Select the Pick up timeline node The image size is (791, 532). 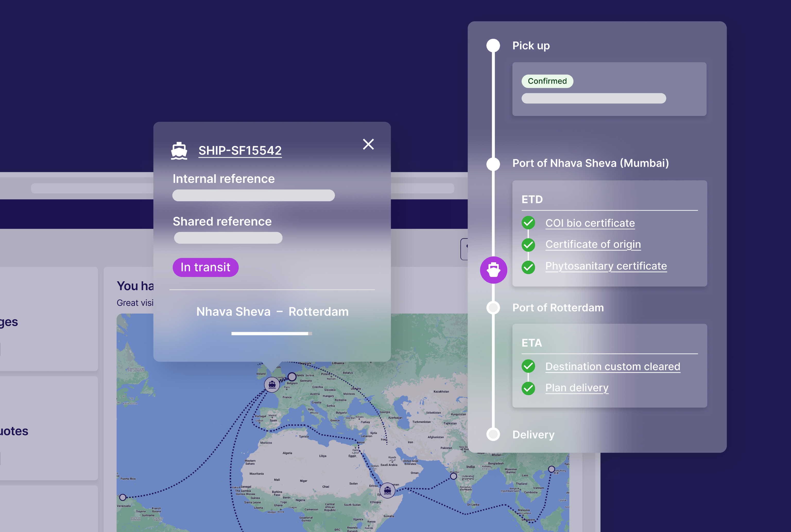coord(493,46)
